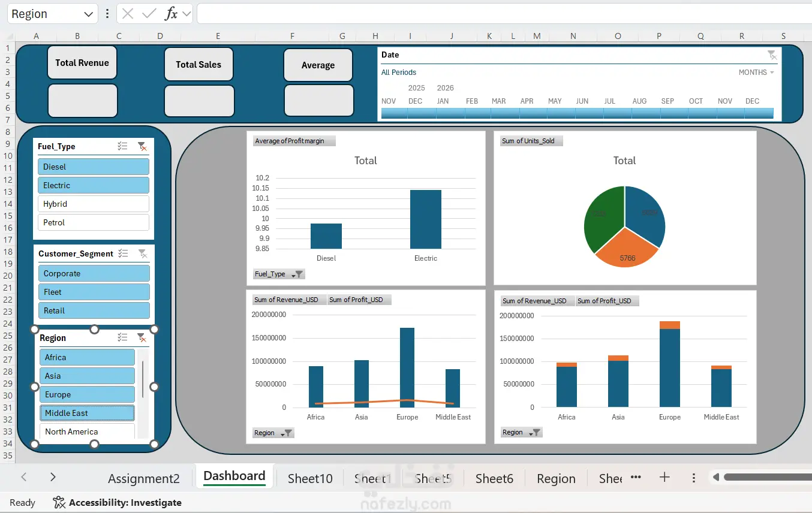Viewport: 812px width, 513px height.
Task: Select North America in the Region slicer
Action: pos(88,431)
